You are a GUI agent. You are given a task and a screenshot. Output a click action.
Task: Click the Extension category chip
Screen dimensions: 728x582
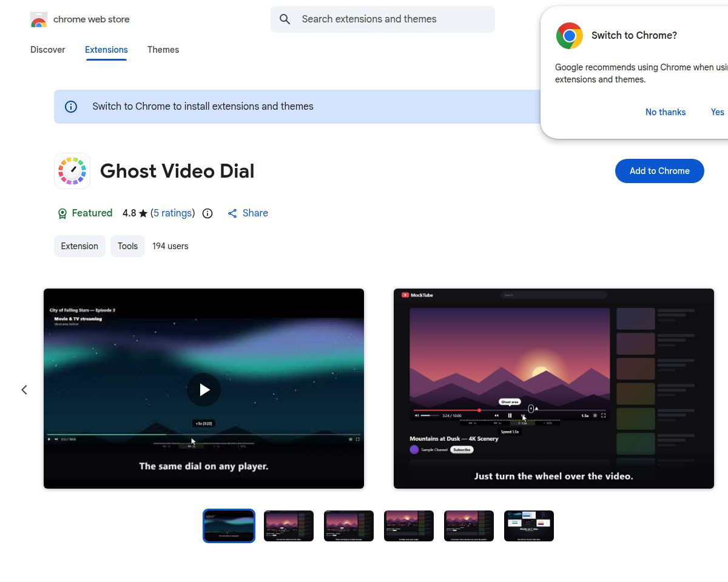(x=79, y=246)
